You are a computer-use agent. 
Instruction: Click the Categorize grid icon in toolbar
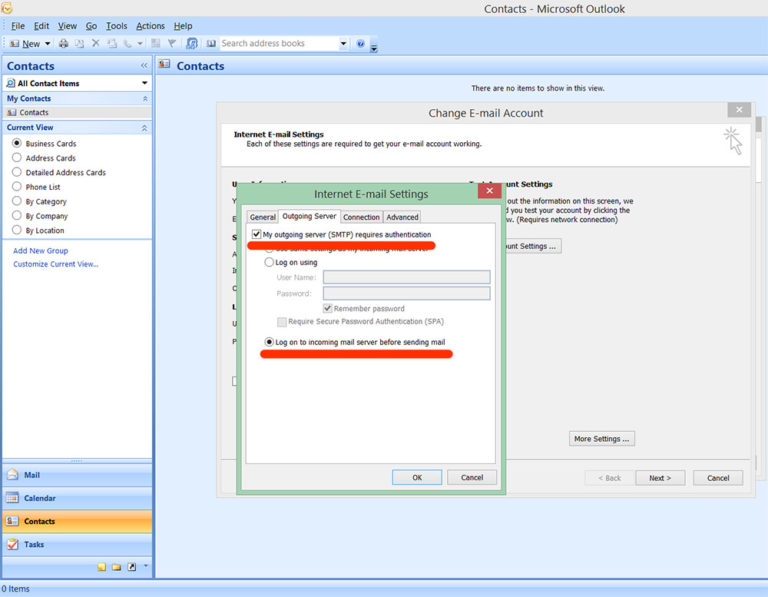pos(156,44)
